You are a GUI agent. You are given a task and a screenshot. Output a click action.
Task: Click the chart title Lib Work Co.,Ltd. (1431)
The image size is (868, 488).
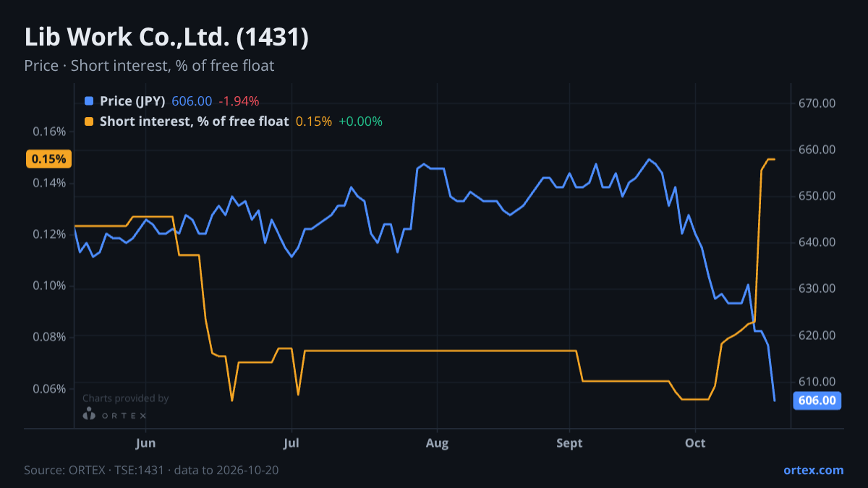(166, 38)
